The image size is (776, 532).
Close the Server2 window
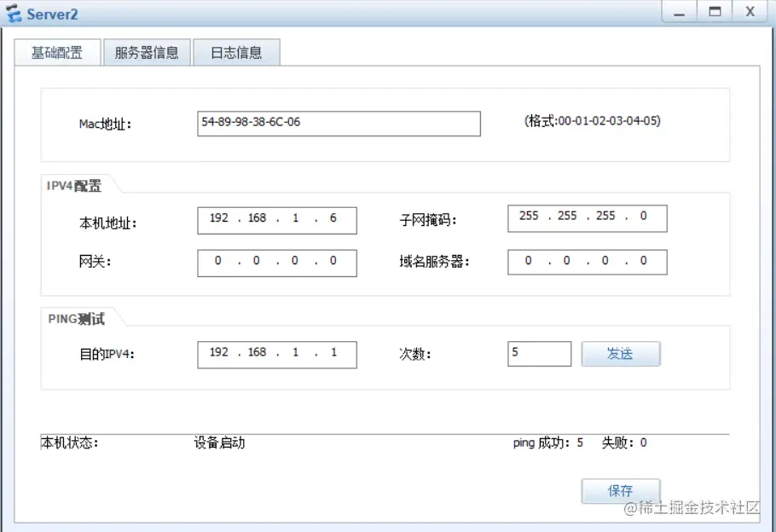750,12
